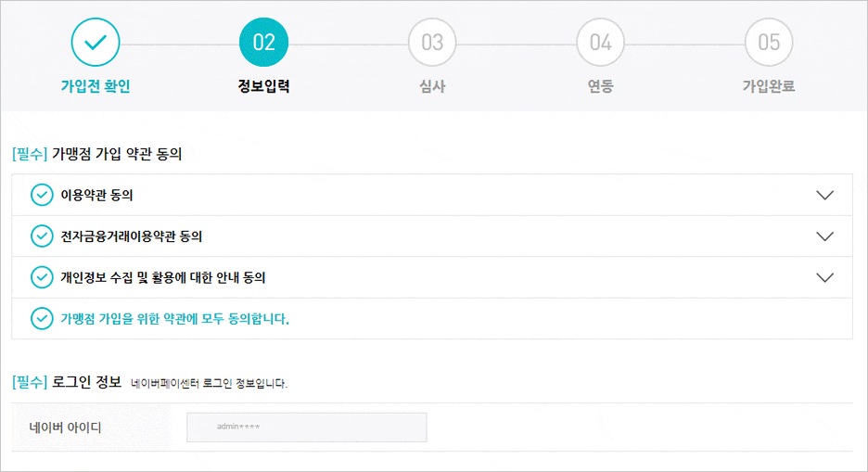
Task: Check the agree-to-all terms circle
Action: click(x=42, y=318)
